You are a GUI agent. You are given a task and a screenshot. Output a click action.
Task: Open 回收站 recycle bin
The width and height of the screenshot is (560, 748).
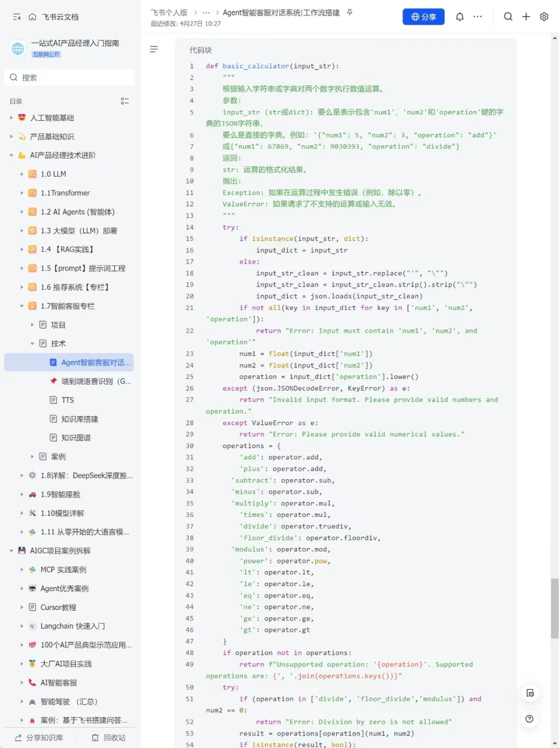pos(108,738)
